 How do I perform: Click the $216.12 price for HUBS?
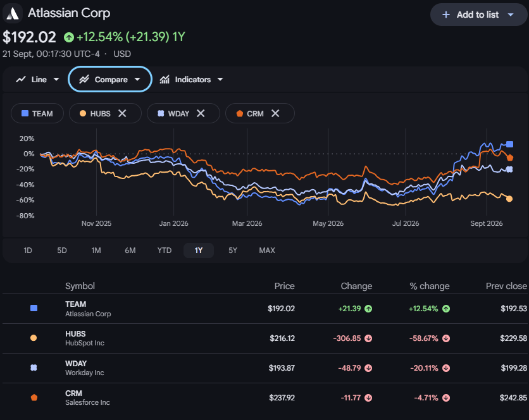(282, 338)
